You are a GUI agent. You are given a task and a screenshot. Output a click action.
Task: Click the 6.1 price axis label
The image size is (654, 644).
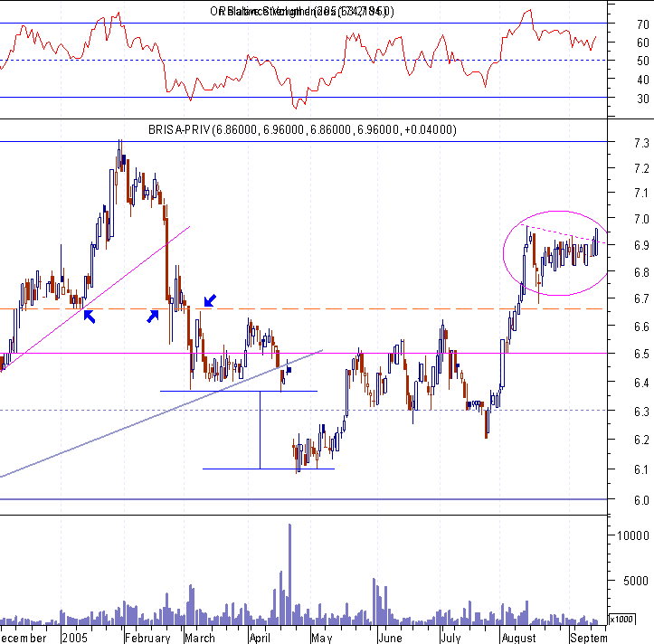coord(641,469)
